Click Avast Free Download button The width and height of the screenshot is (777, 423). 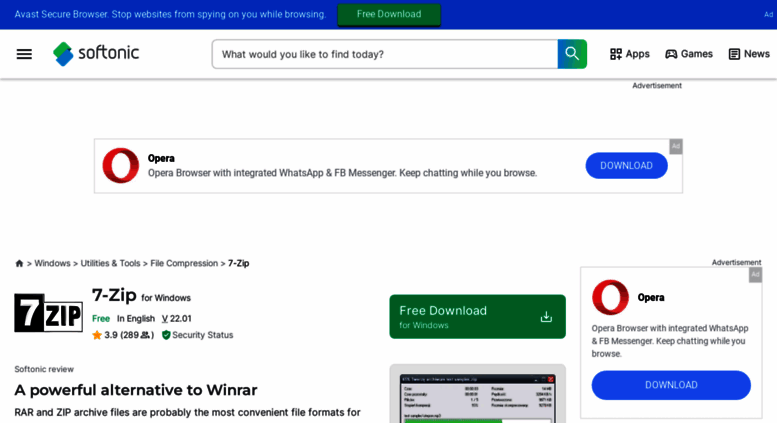(x=389, y=14)
